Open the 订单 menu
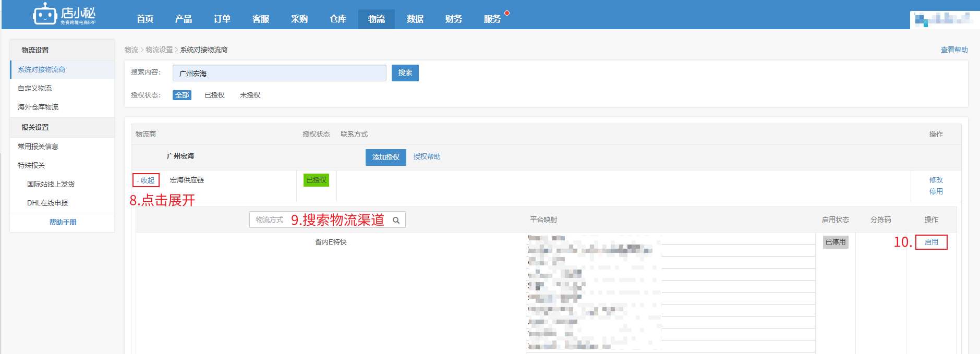Image resolution: width=980 pixels, height=354 pixels. point(222,19)
